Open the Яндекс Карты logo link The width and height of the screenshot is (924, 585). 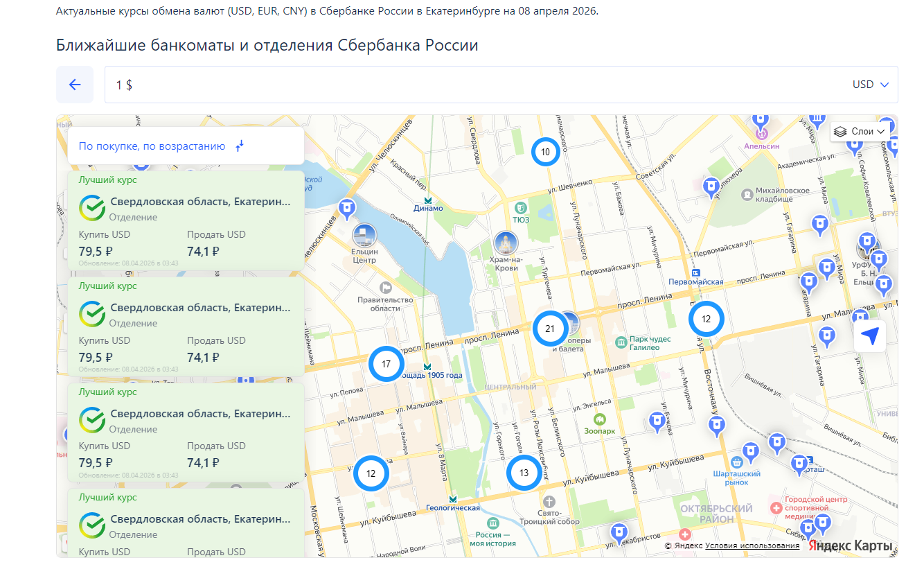(850, 545)
